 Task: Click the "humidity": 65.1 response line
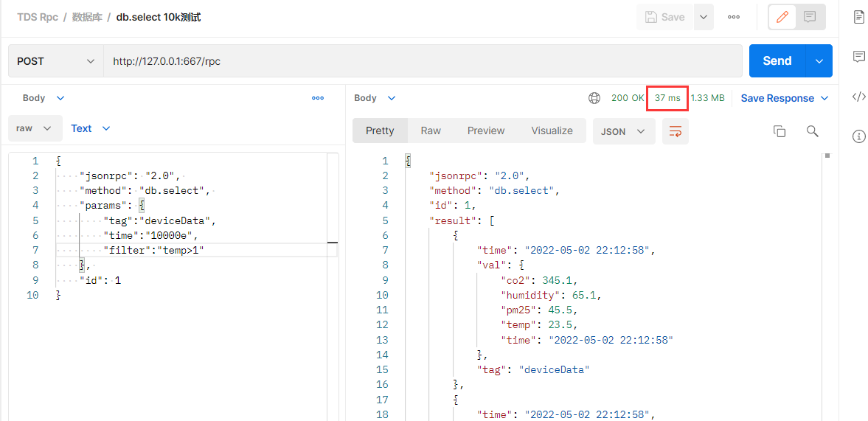[552, 295]
